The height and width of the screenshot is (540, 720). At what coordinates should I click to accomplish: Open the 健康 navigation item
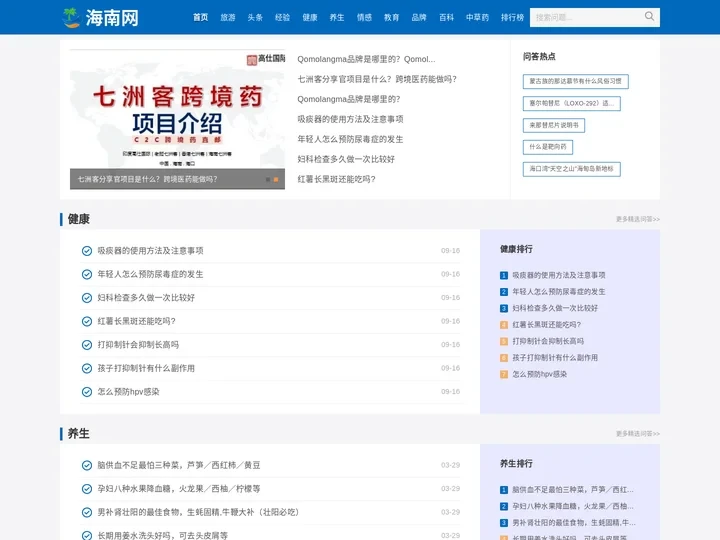pyautogui.click(x=310, y=17)
